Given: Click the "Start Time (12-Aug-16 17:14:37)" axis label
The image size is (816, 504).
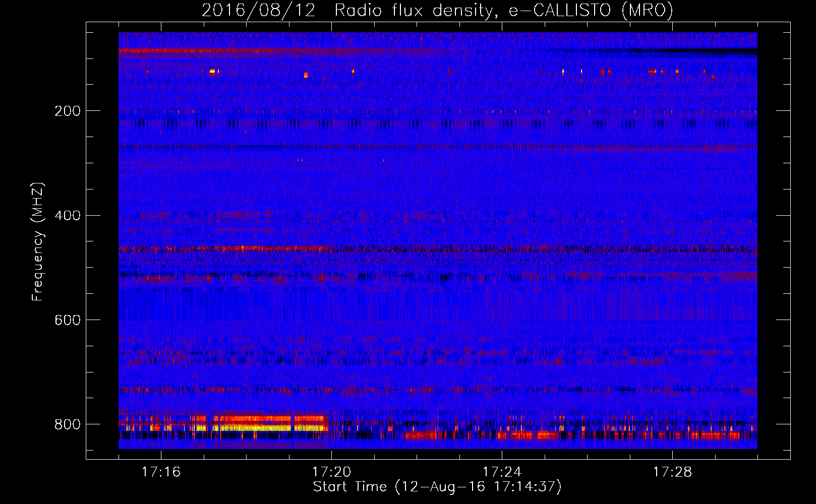Looking at the screenshot, I should click(x=437, y=487).
